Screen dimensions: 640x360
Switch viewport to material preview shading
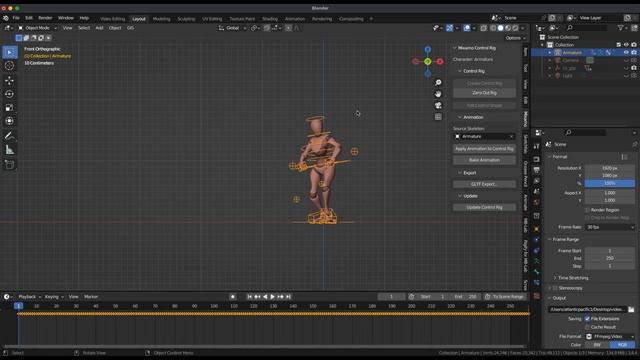click(508, 28)
